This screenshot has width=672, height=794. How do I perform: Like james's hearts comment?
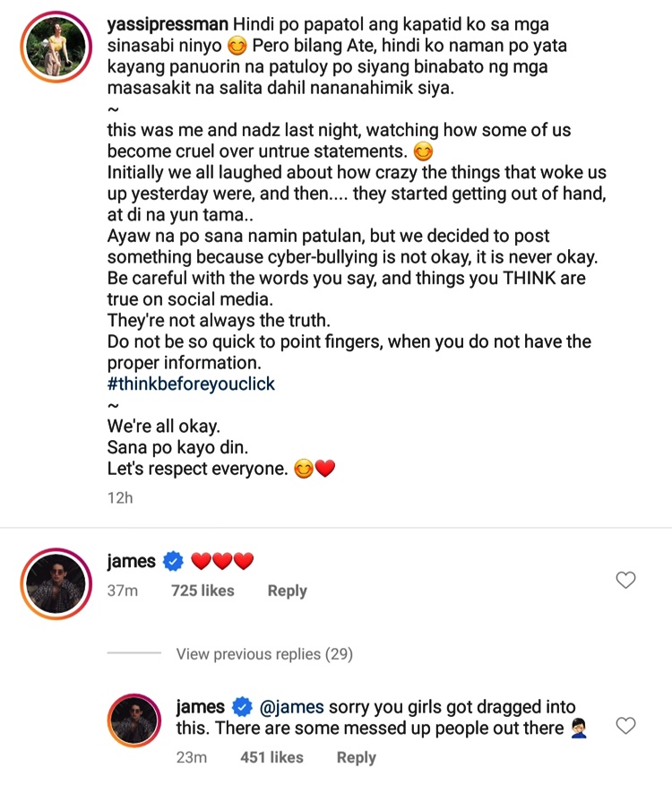626,580
